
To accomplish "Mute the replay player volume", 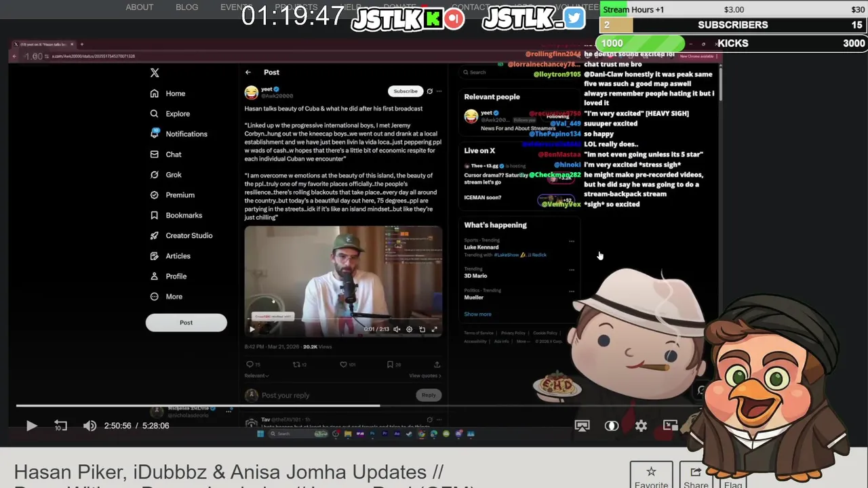I will 90,426.
